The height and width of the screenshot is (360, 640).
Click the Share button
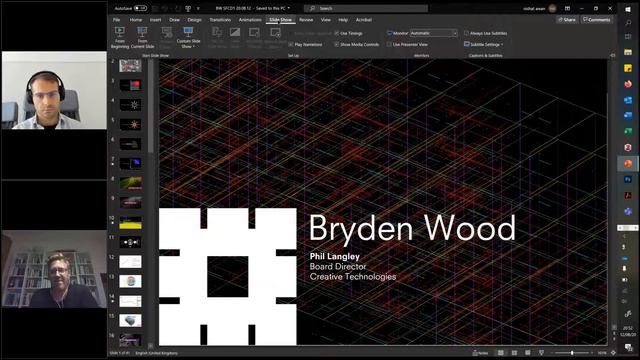pos(567,20)
